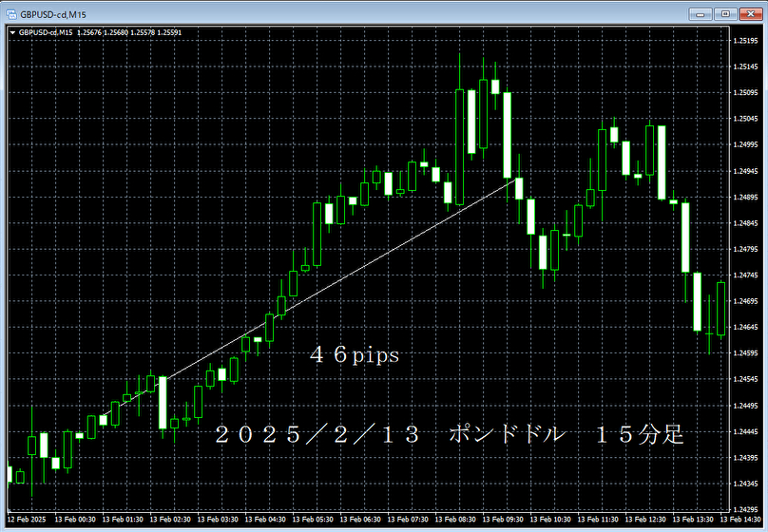Click the chart window icon in the title bar
The width and height of the screenshot is (768, 532).
tap(11, 14)
